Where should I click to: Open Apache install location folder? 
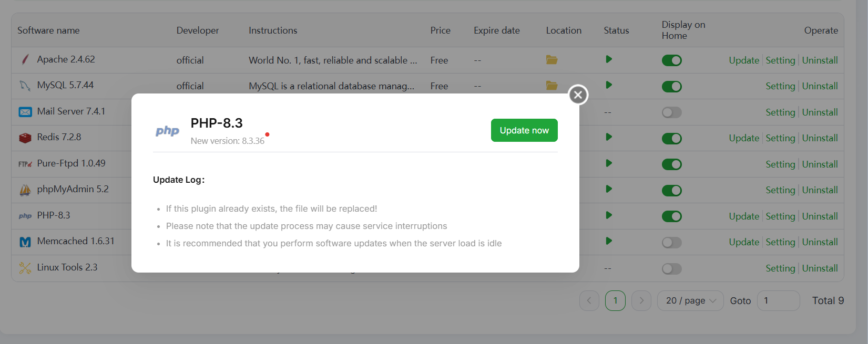pyautogui.click(x=552, y=59)
